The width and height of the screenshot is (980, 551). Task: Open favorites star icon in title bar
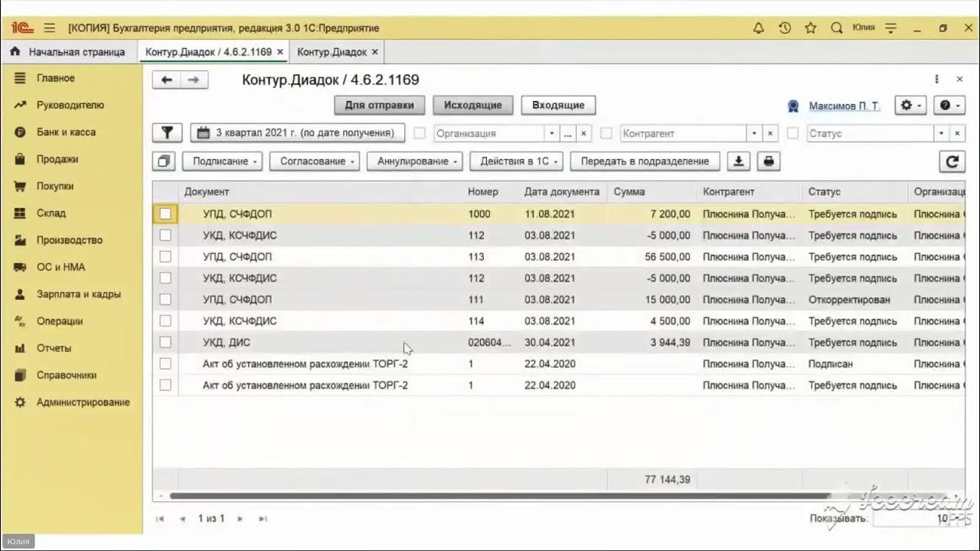(811, 28)
